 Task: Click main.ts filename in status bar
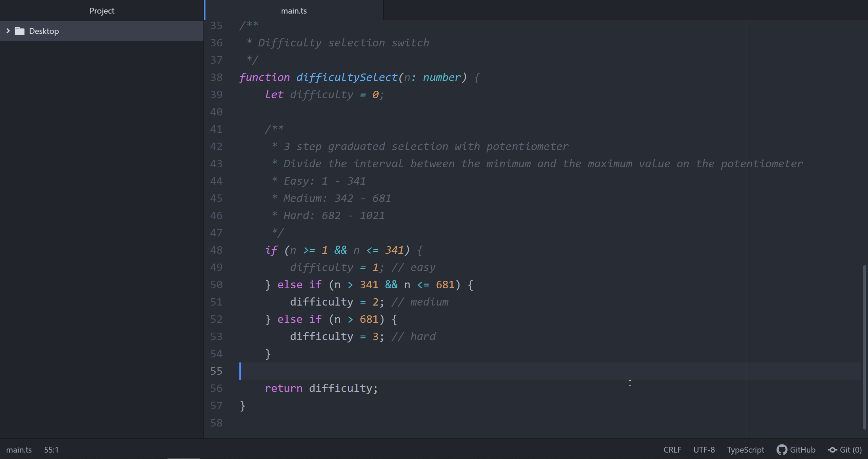[19, 450]
